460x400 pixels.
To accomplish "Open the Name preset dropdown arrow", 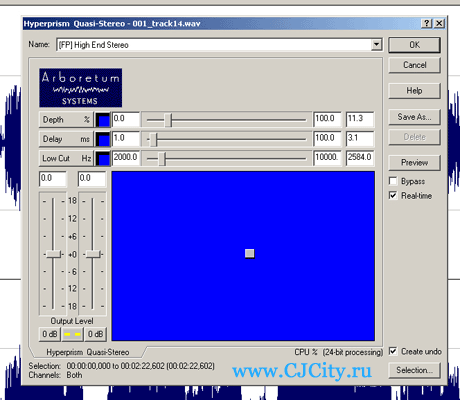I will [x=376, y=45].
